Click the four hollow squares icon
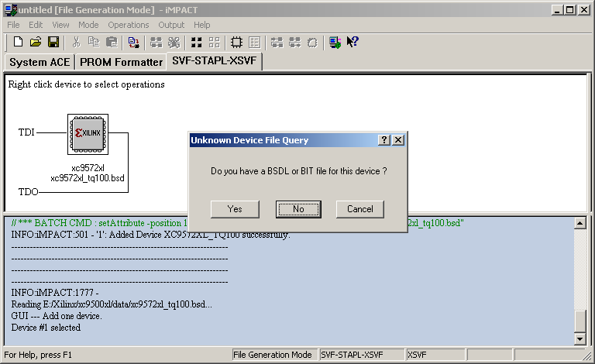The image size is (595, 364). point(214,42)
